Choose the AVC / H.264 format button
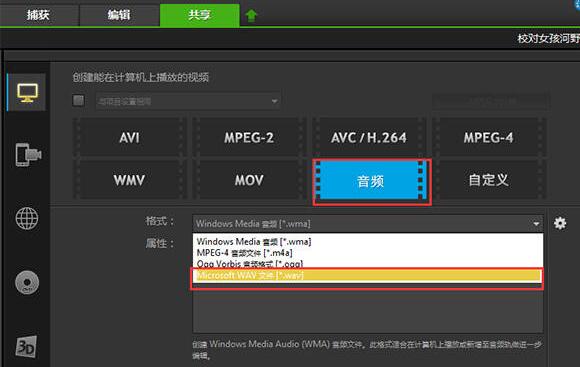Image resolution: width=580 pixels, height=367 pixels. coord(369,138)
